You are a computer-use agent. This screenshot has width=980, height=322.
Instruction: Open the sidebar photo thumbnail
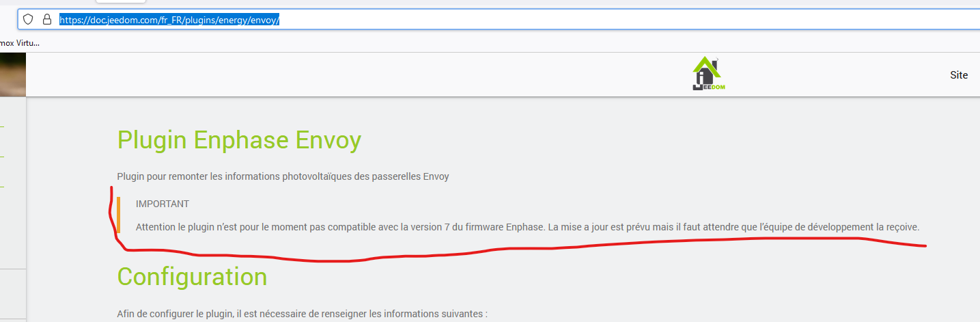point(13,75)
